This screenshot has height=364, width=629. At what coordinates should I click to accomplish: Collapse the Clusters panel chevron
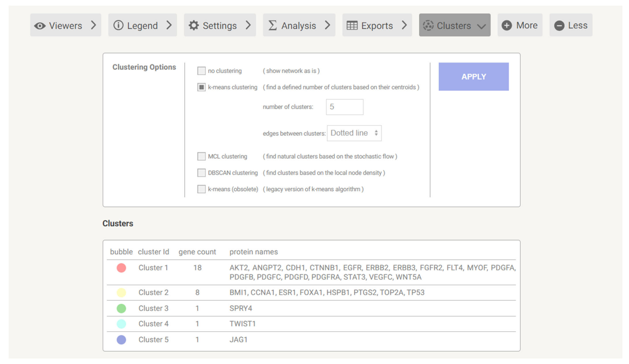tap(482, 26)
